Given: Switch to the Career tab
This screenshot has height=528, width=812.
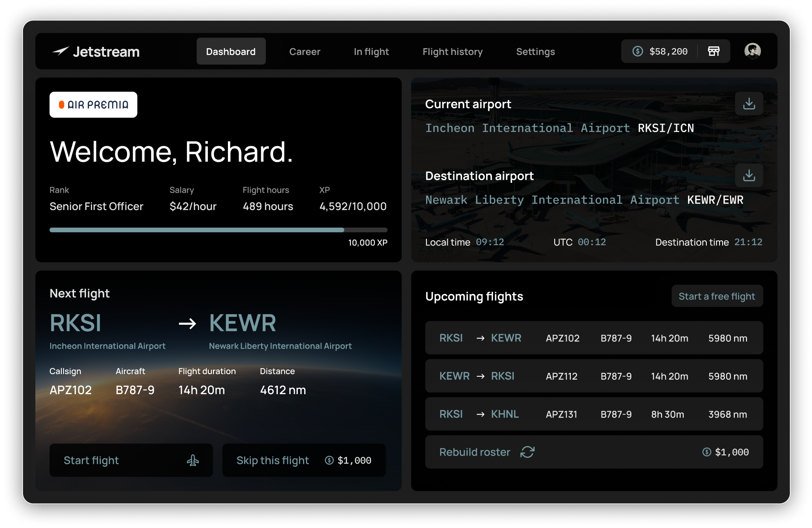Looking at the screenshot, I should 305,52.
